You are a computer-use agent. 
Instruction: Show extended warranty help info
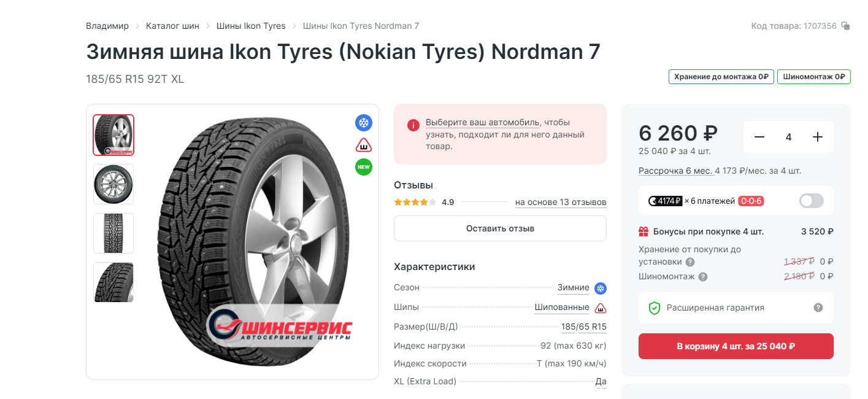click(x=818, y=308)
